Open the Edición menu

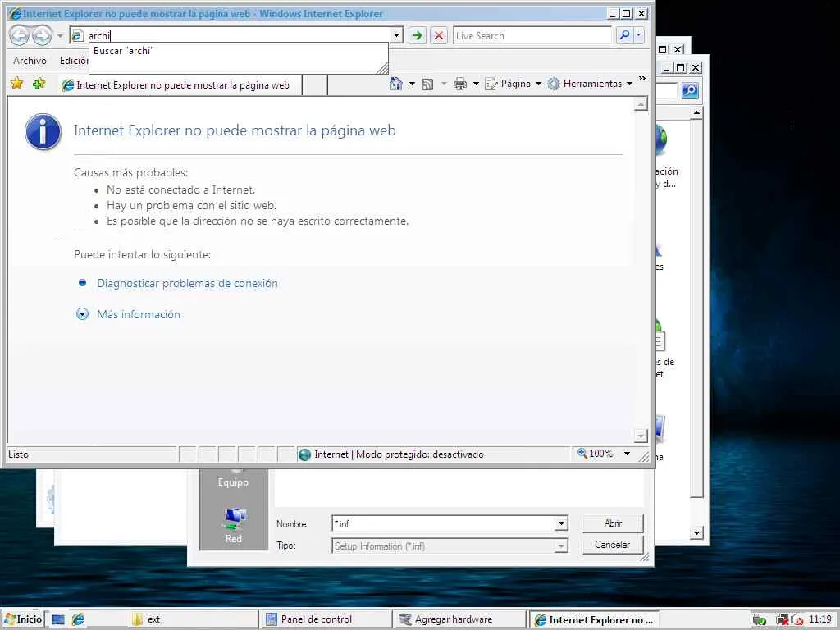74,61
